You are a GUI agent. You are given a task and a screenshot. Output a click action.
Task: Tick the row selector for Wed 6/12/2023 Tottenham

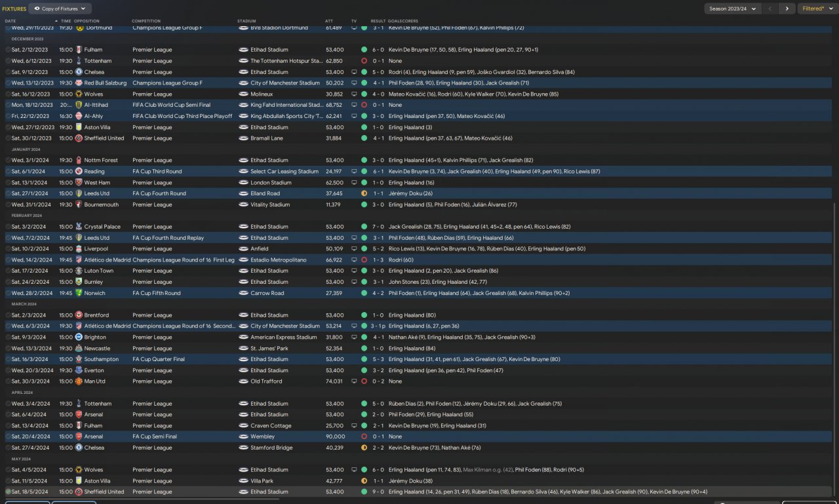pos(9,61)
